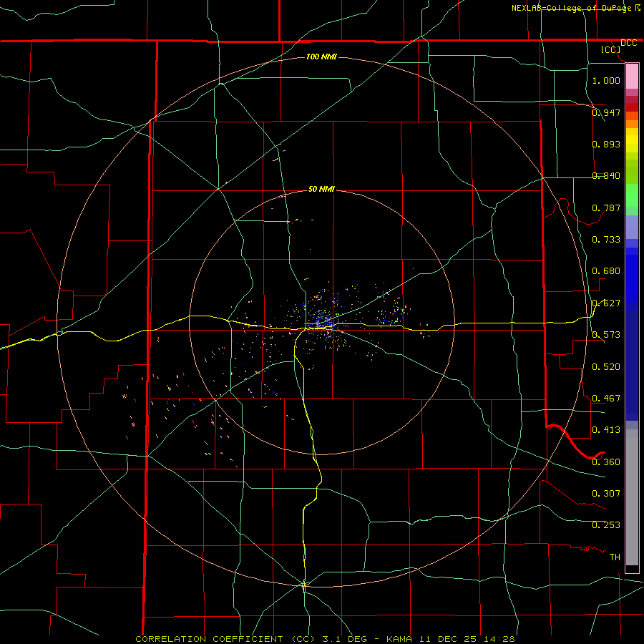This screenshot has height=644, width=644.
Task: Click the gray low-value color bar segment
Action: point(632,497)
